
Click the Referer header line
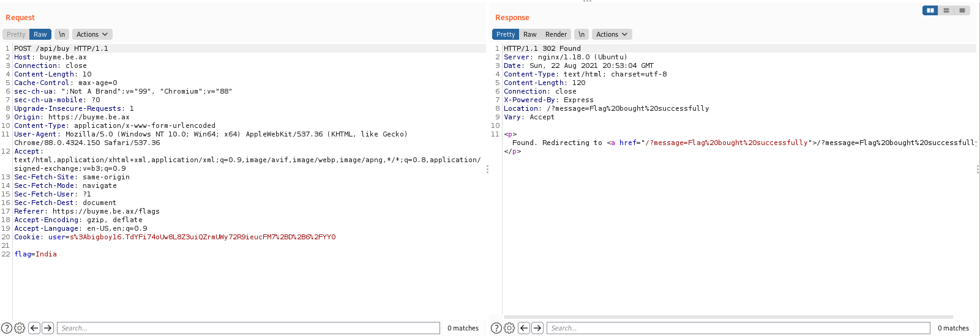coord(87,211)
